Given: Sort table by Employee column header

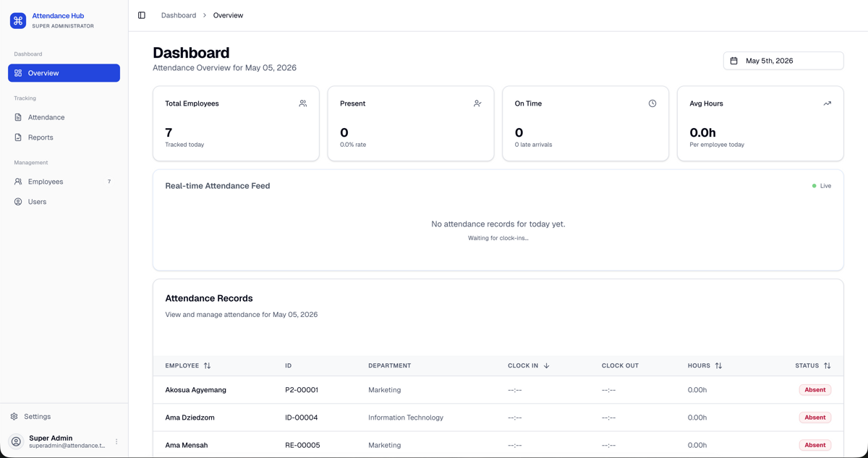Looking at the screenshot, I should click(188, 366).
